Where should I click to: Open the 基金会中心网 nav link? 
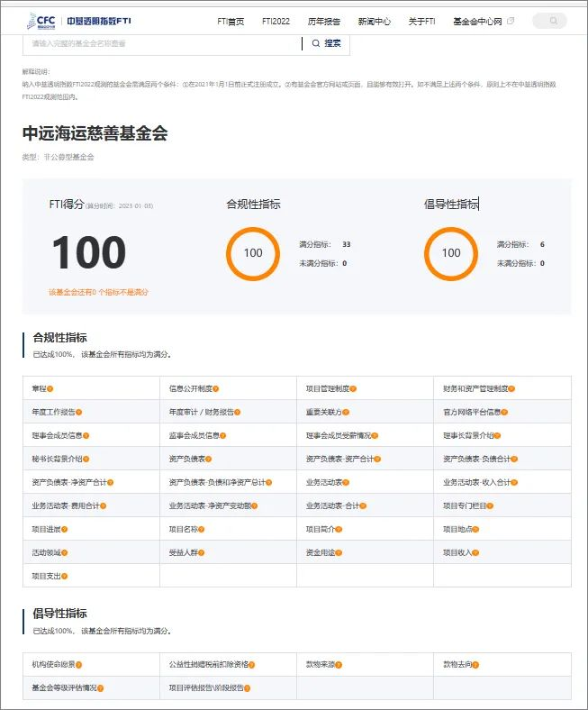click(477, 22)
